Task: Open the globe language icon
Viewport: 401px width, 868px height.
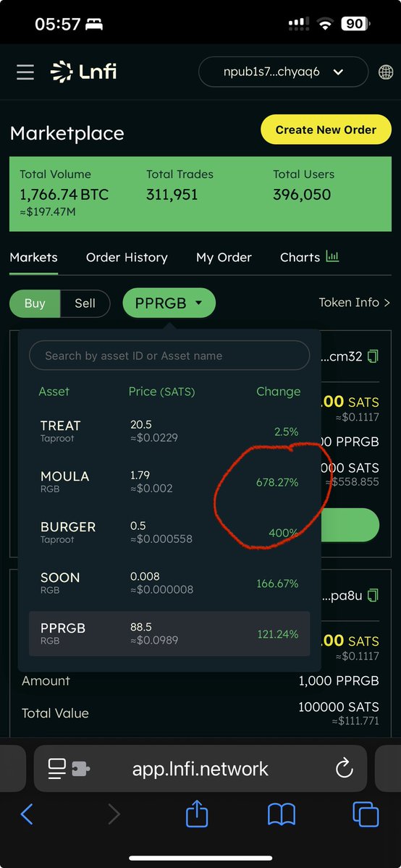Action: point(386,72)
